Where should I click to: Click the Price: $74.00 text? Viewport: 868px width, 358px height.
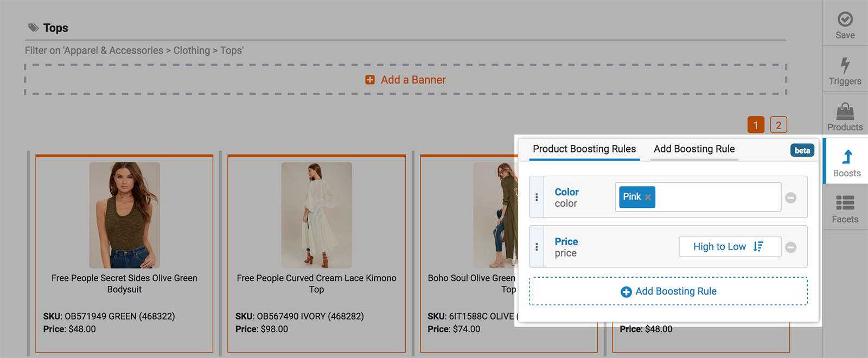click(x=454, y=329)
